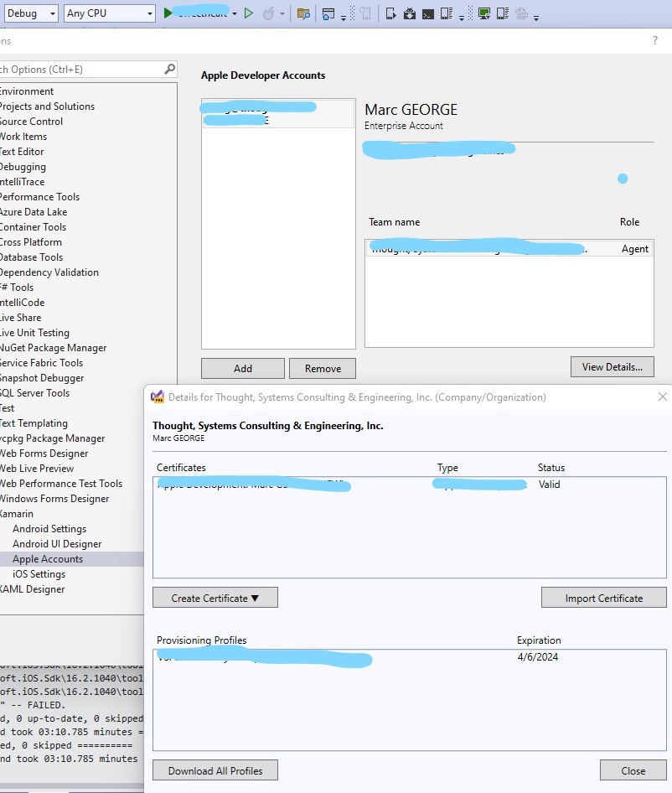Select Debugging options category
Image resolution: width=672 pixels, height=793 pixels.
(x=23, y=166)
